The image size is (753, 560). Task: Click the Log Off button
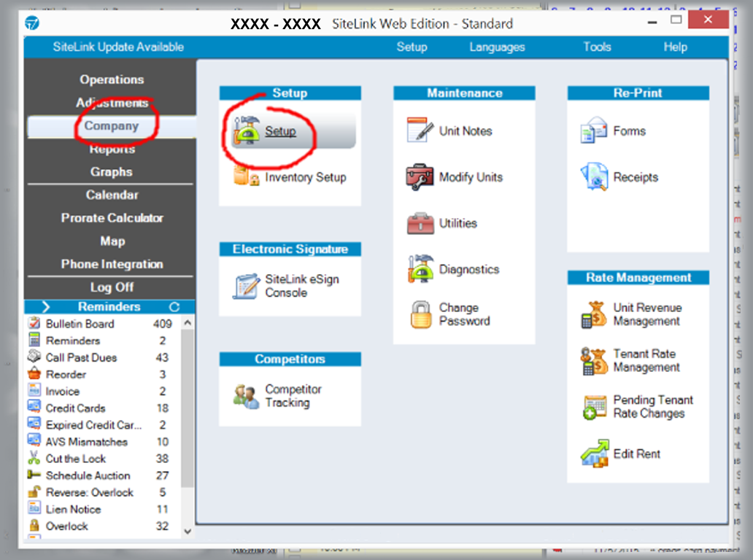[x=112, y=287]
